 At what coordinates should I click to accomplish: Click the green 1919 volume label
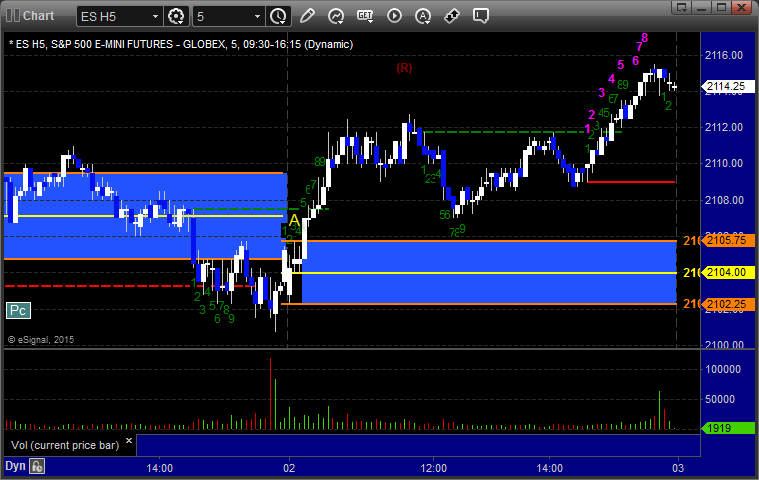(728, 428)
